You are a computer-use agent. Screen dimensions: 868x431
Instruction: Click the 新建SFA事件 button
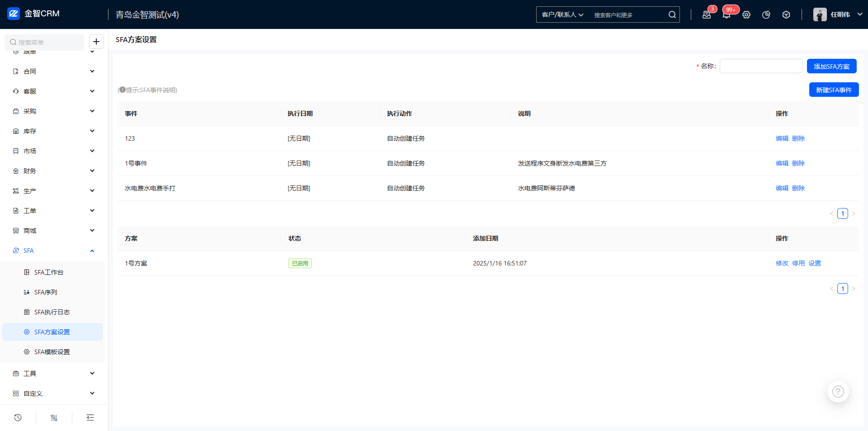point(834,90)
